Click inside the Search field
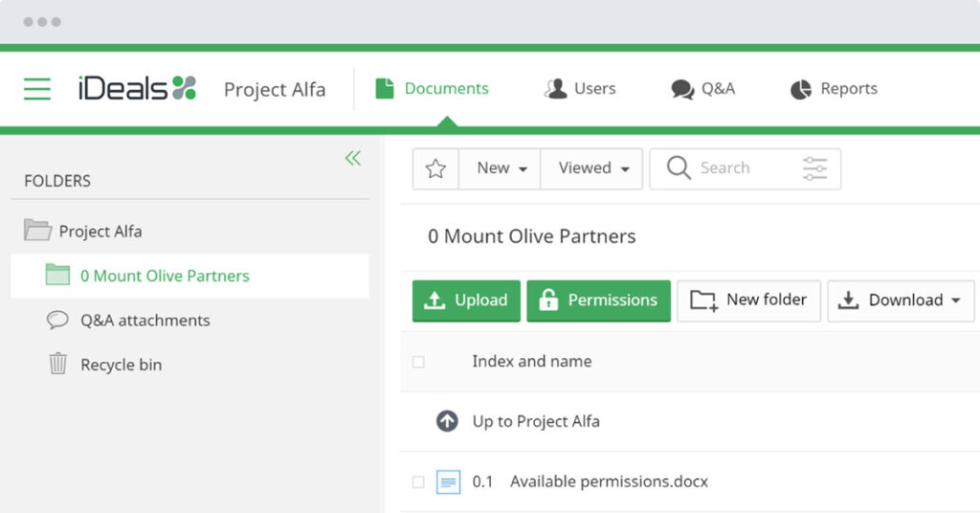The width and height of the screenshot is (980, 513). pyautogui.click(x=737, y=168)
